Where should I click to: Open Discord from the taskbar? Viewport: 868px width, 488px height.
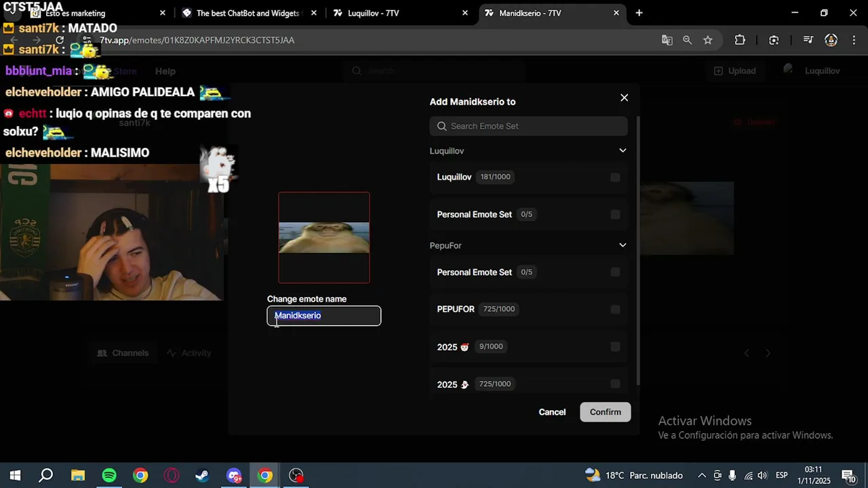[234, 475]
